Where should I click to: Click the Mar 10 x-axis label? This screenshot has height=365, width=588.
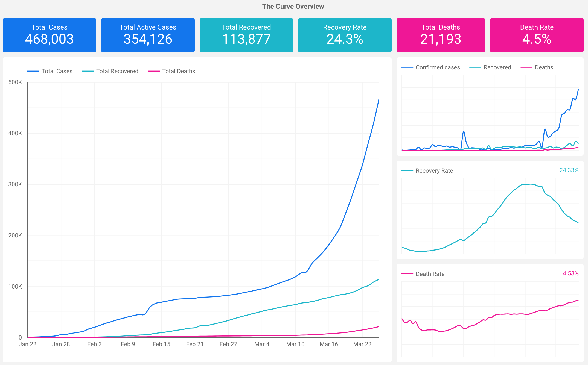pos(295,344)
